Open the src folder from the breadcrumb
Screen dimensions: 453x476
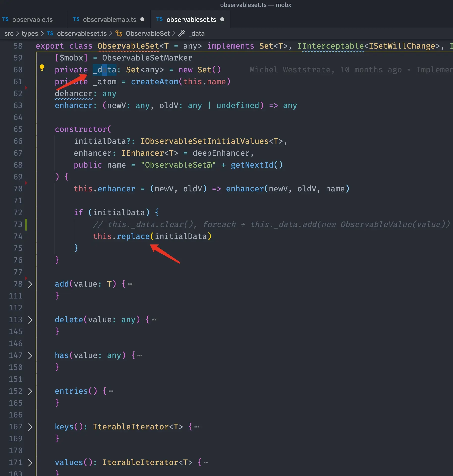9,33
